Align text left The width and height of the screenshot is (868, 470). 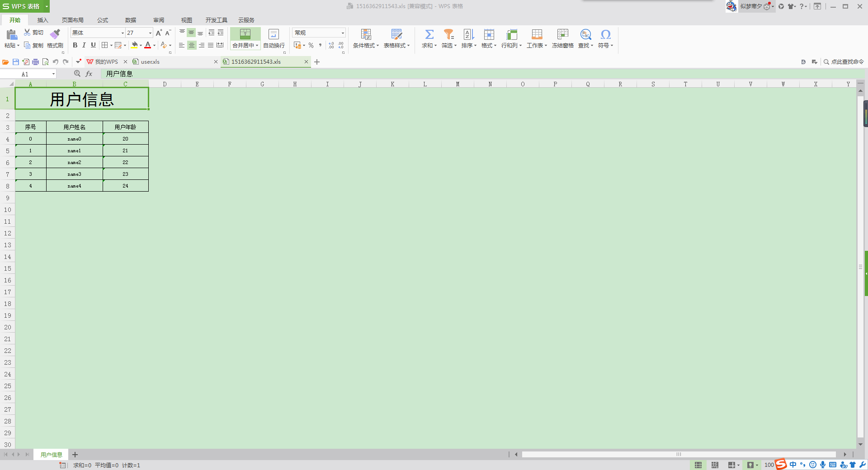[x=182, y=45]
